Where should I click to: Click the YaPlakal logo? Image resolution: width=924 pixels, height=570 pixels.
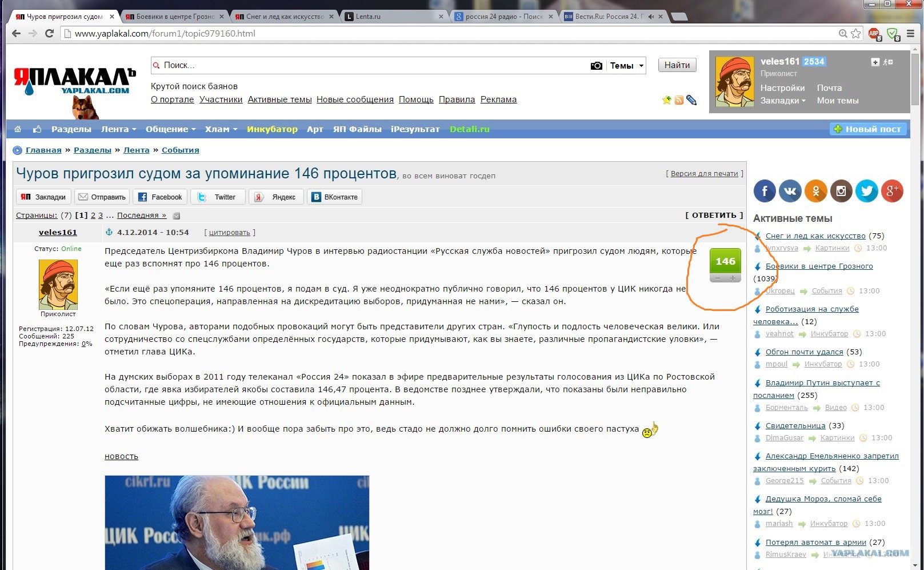click(75, 82)
